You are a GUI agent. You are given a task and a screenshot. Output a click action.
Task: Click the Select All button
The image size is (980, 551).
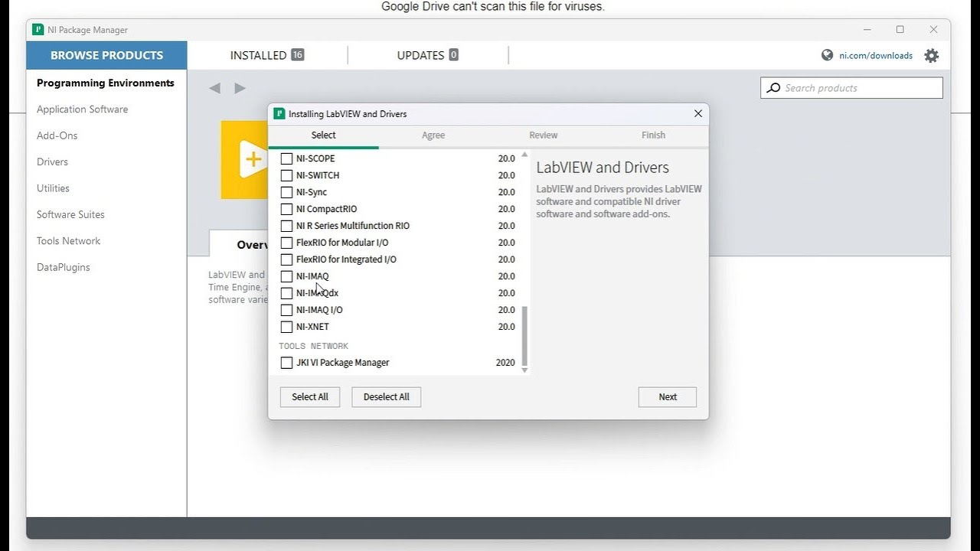(x=310, y=397)
